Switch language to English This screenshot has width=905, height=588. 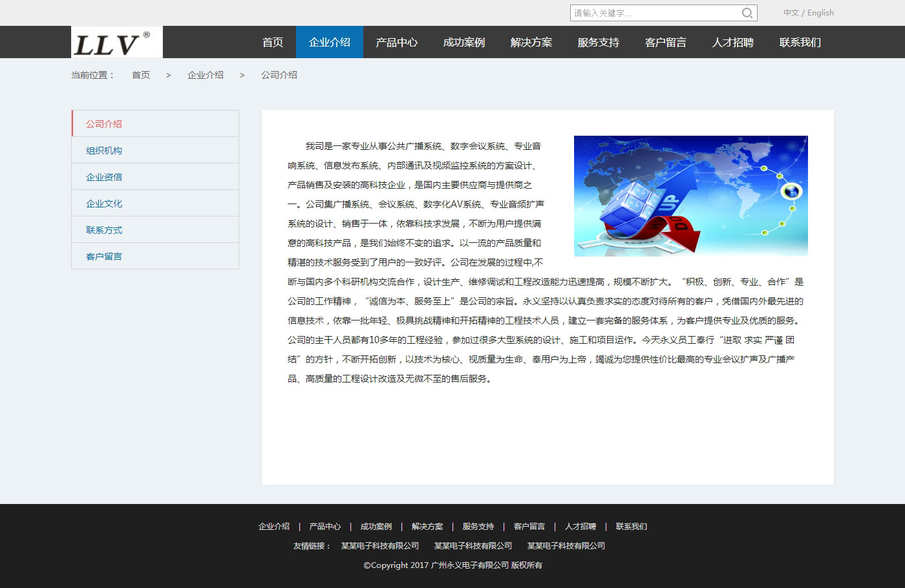pyautogui.click(x=820, y=13)
